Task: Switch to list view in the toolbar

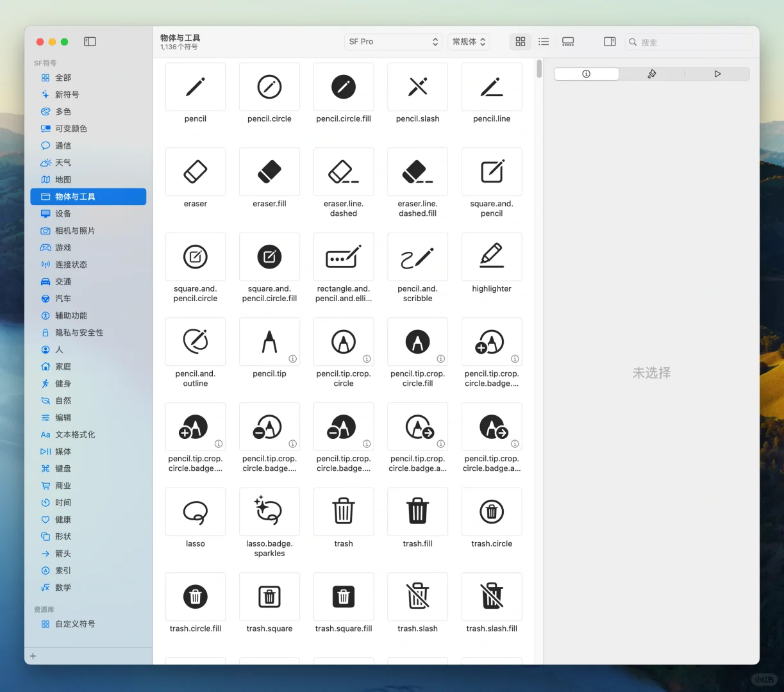Action: click(x=543, y=41)
